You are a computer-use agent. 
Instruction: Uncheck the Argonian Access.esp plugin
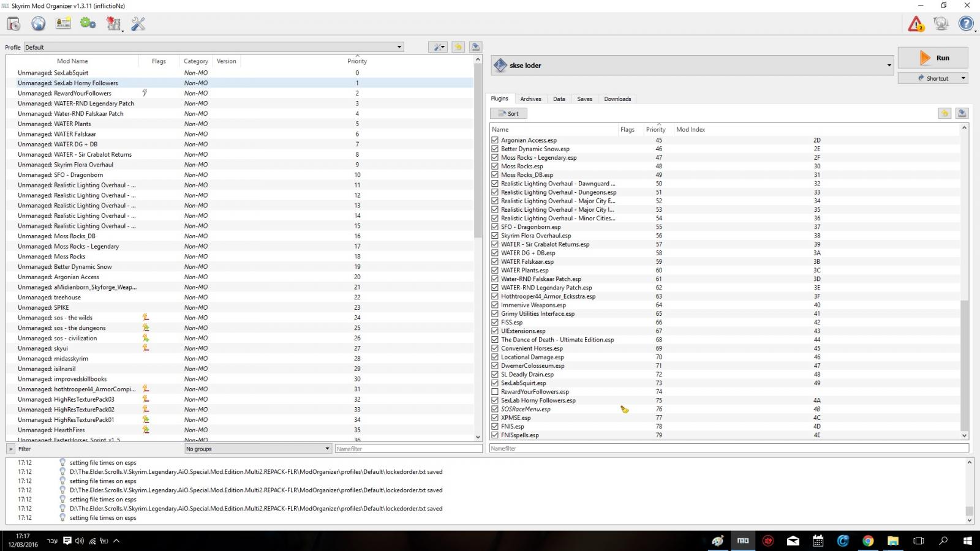tap(495, 140)
